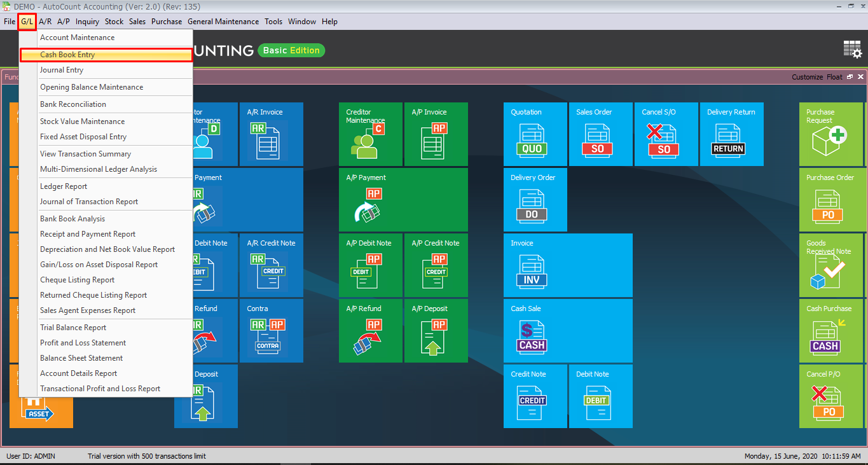
Task: Click the Float link
Action: pos(834,77)
